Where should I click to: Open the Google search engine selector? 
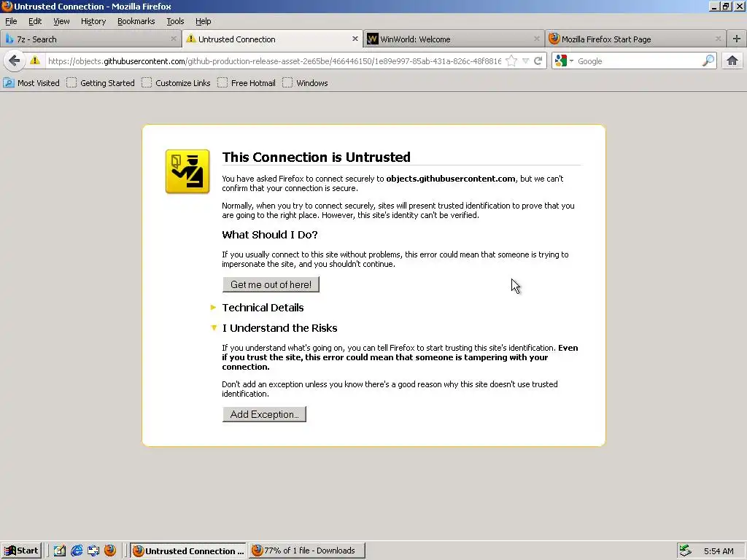[564, 61]
